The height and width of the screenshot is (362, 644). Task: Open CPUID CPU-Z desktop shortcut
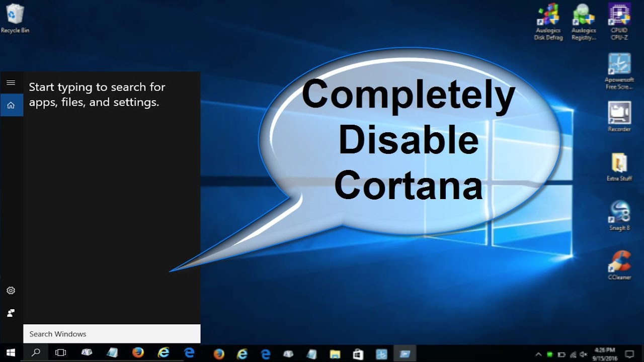click(619, 22)
